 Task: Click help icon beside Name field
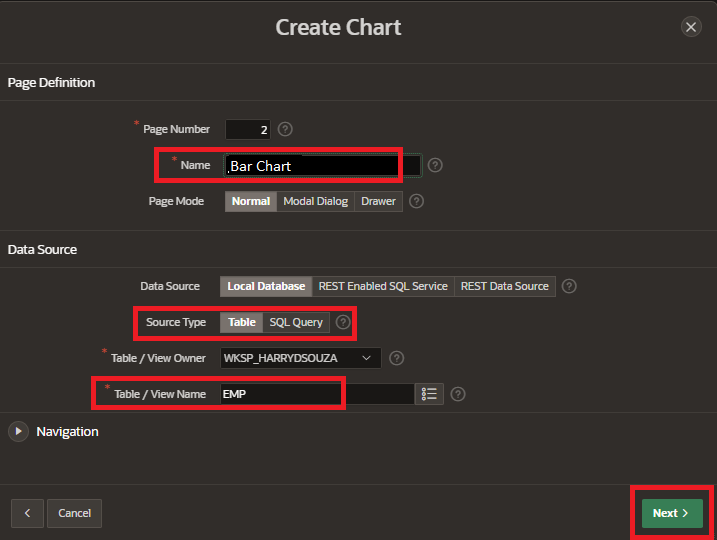435,165
